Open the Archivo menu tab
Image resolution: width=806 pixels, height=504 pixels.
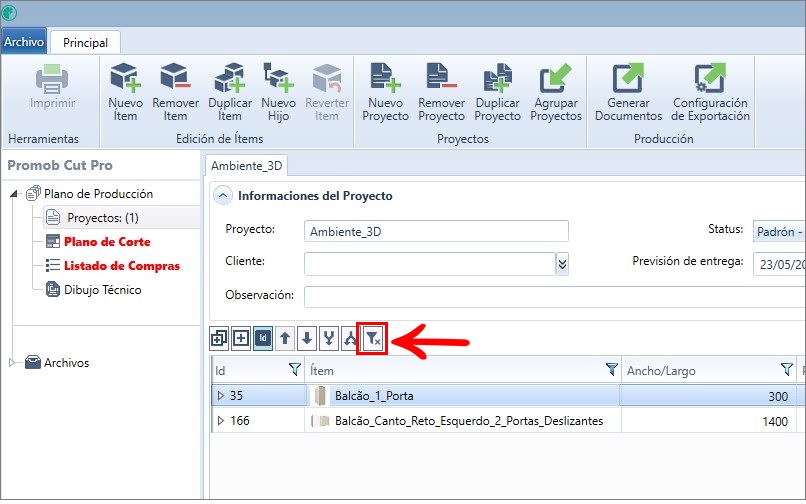point(24,42)
